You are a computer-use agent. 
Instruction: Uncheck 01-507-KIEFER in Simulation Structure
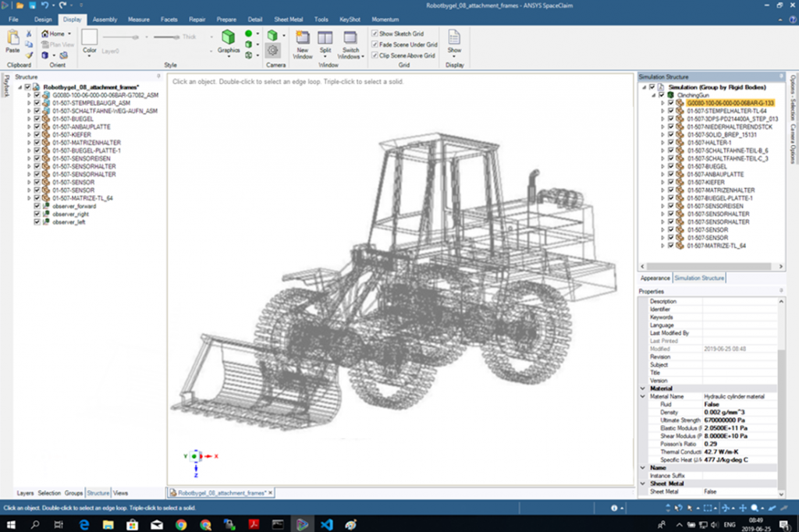point(671,182)
